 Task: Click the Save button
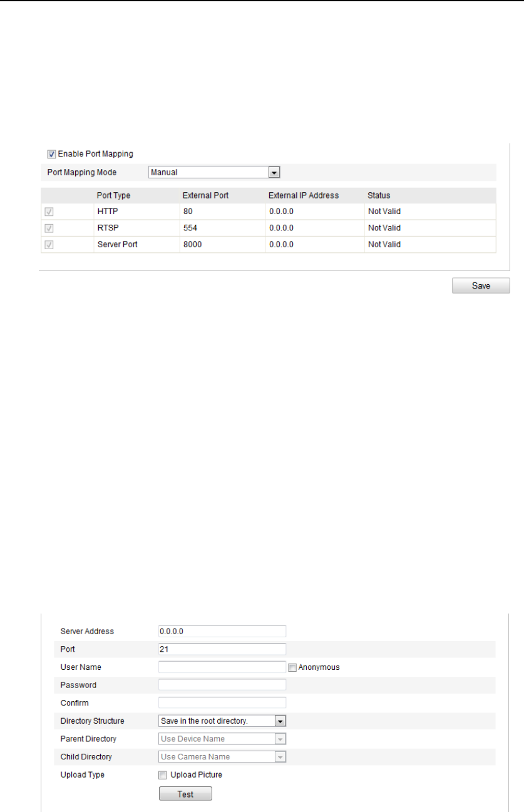click(481, 285)
